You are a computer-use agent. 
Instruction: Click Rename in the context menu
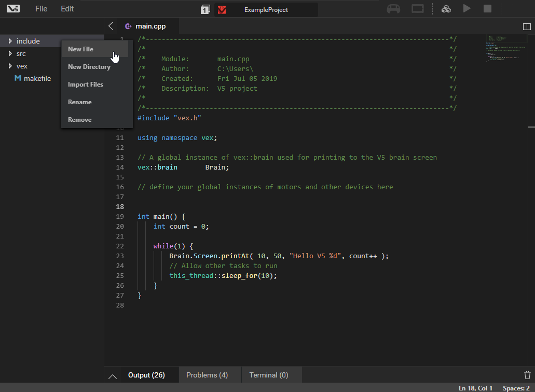point(79,102)
